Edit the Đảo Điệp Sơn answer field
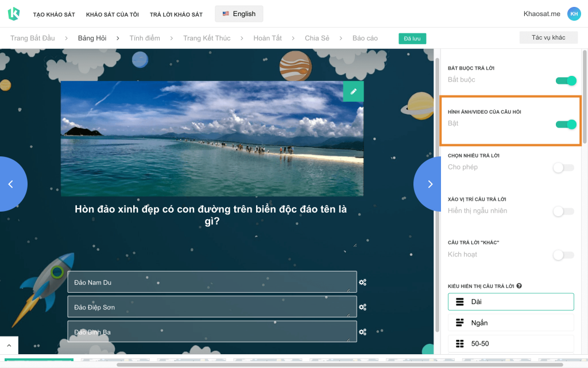The height and width of the screenshot is (368, 588). coord(212,306)
